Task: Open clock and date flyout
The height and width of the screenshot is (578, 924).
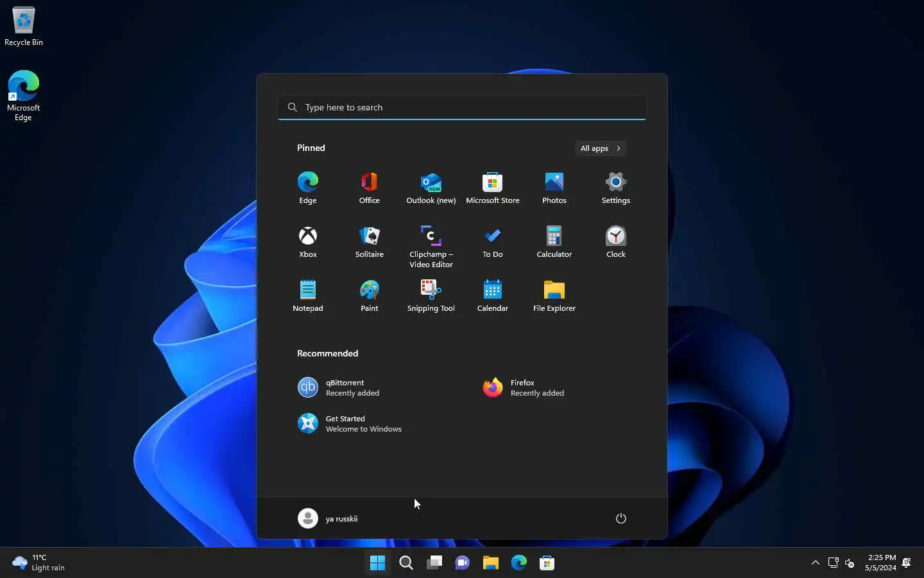Action: click(880, 563)
